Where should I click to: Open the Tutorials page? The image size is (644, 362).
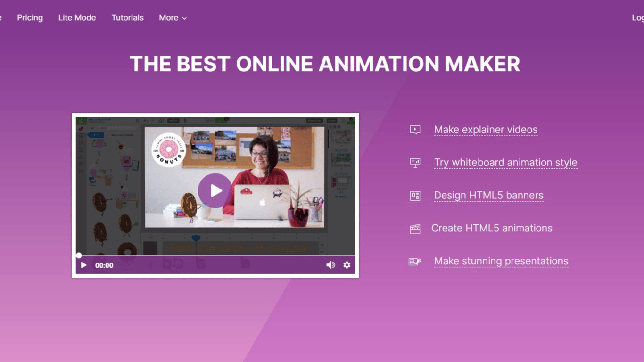(x=127, y=17)
